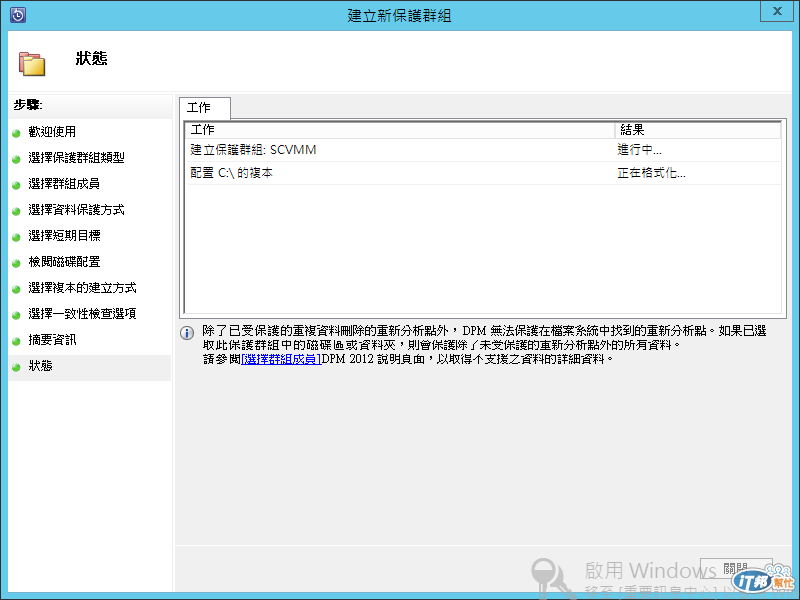Screen dimensions: 800x600
Task: Open the 選擇群組成員 help link
Action: coord(281,359)
